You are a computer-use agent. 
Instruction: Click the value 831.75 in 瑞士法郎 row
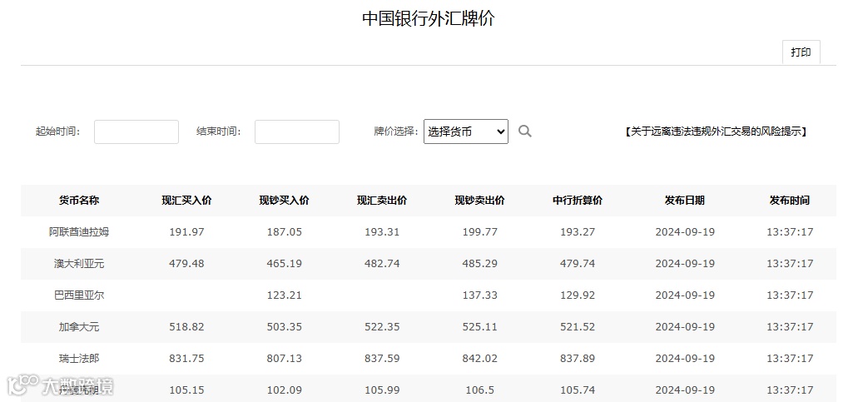tap(186, 358)
